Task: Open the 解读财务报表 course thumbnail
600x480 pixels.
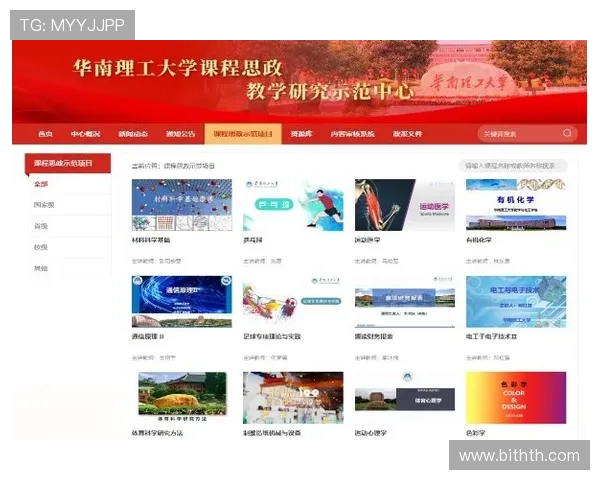Action: (x=405, y=302)
